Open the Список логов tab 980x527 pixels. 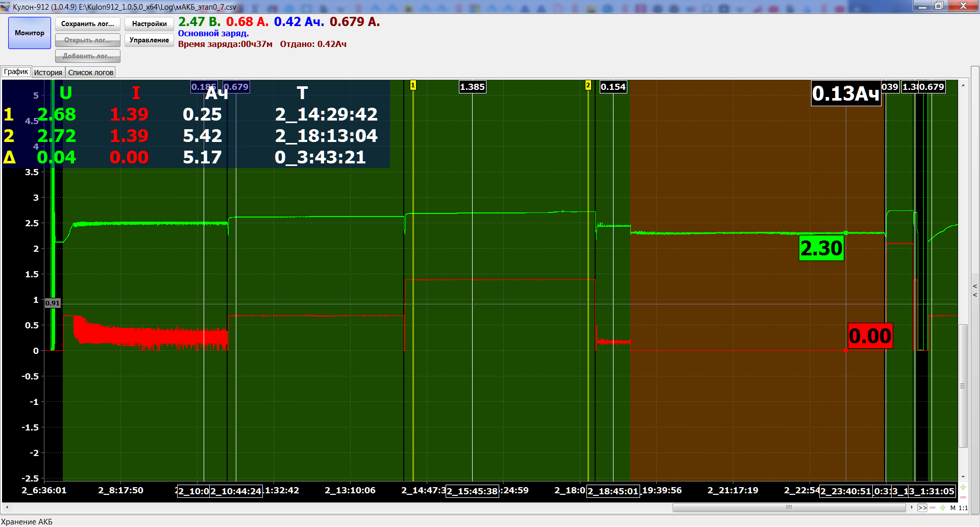(90, 73)
